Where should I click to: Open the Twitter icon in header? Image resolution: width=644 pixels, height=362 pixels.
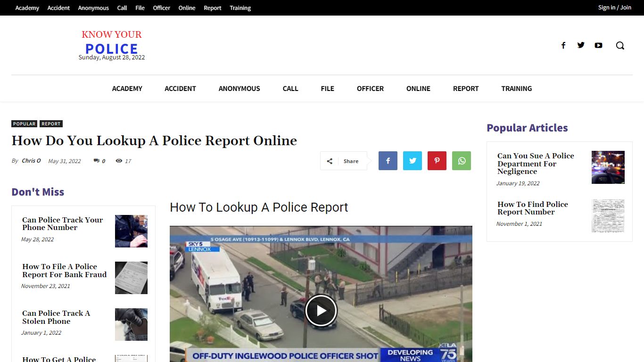click(581, 45)
